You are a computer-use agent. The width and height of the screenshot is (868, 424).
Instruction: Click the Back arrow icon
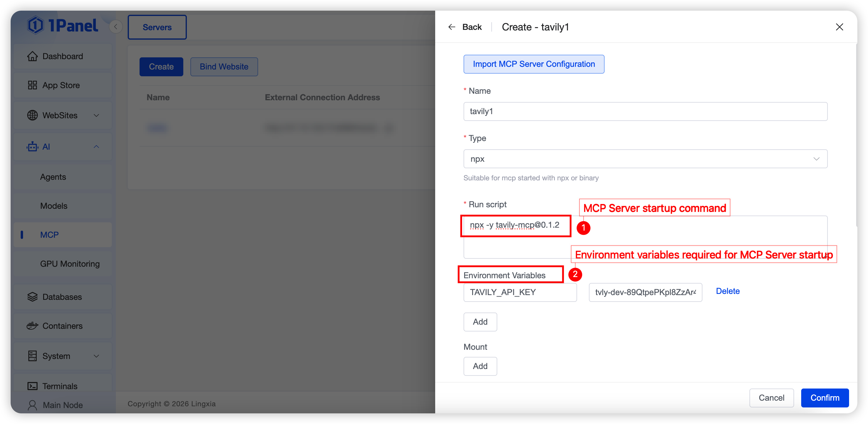[452, 27]
